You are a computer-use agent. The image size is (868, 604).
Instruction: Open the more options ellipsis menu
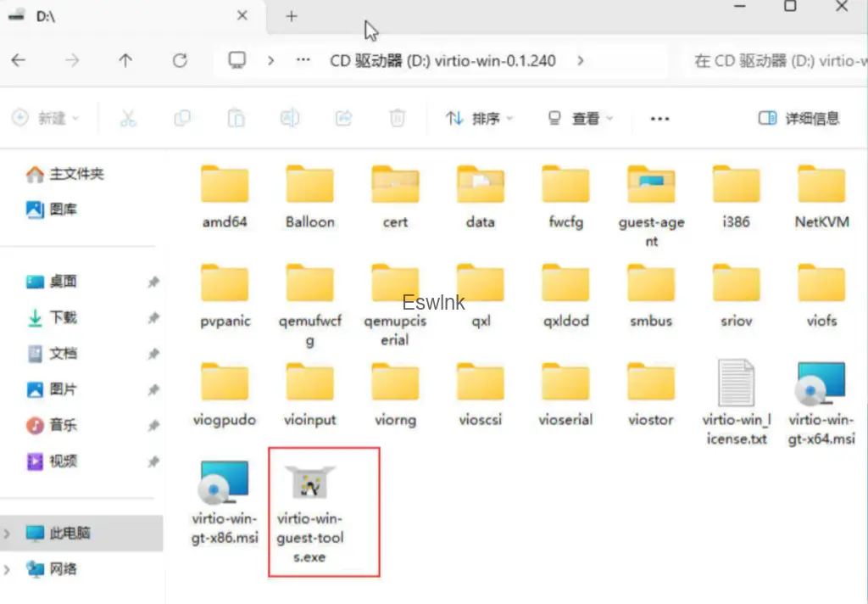659,119
